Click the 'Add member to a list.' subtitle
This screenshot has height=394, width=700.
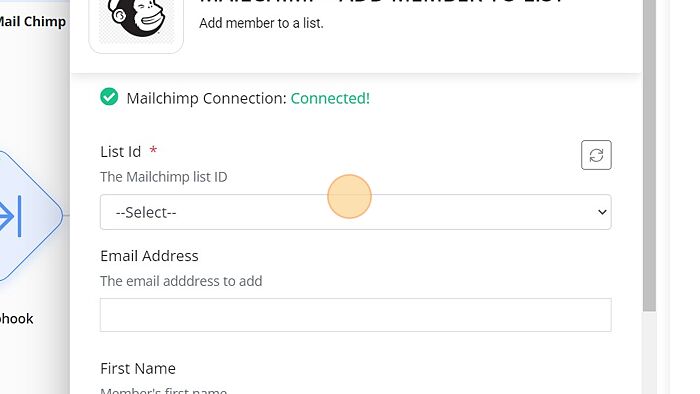(261, 23)
